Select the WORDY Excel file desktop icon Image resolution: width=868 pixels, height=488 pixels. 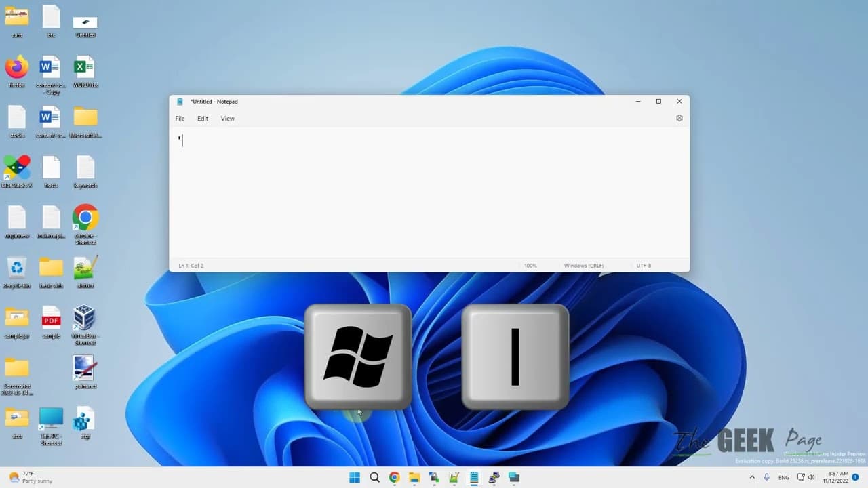pyautogui.click(x=85, y=71)
